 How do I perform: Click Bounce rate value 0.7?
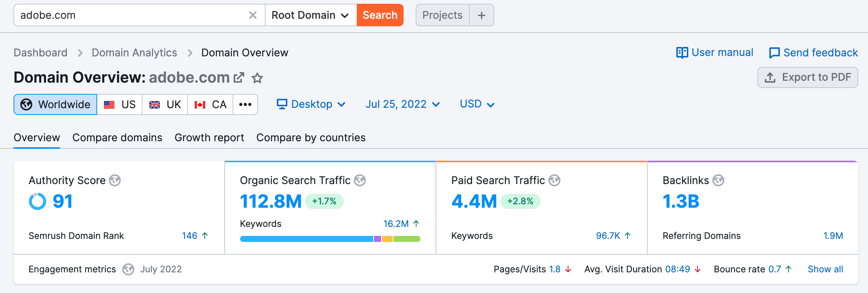pyautogui.click(x=775, y=269)
